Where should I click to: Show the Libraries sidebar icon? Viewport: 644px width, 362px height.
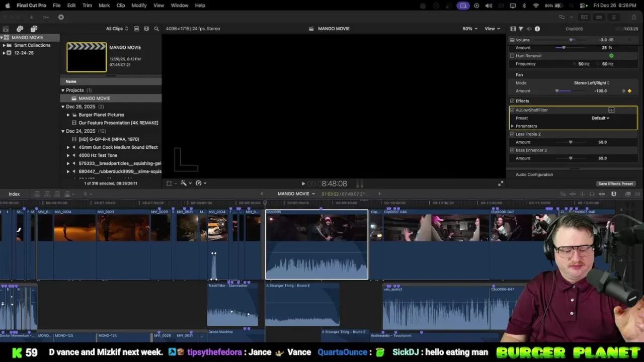[x=6, y=29]
